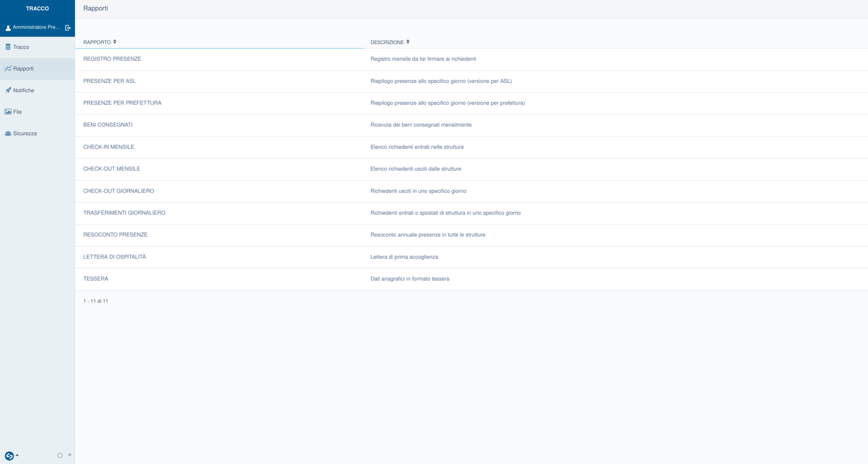
Task: Select the RESOCONTO PRESENZE row
Action: coord(471,235)
